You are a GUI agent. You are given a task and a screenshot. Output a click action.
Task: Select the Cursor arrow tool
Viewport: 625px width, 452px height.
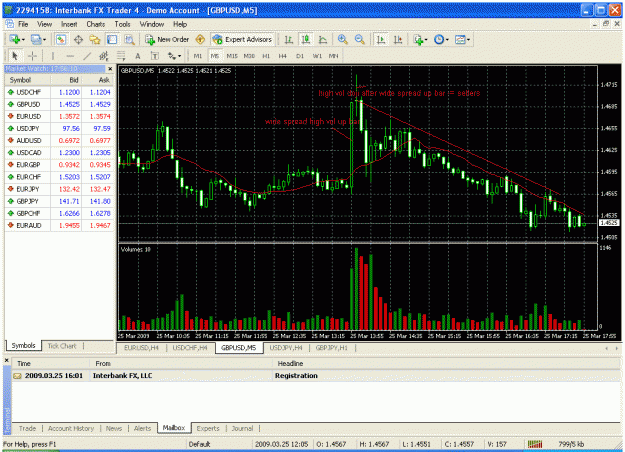click(x=15, y=56)
